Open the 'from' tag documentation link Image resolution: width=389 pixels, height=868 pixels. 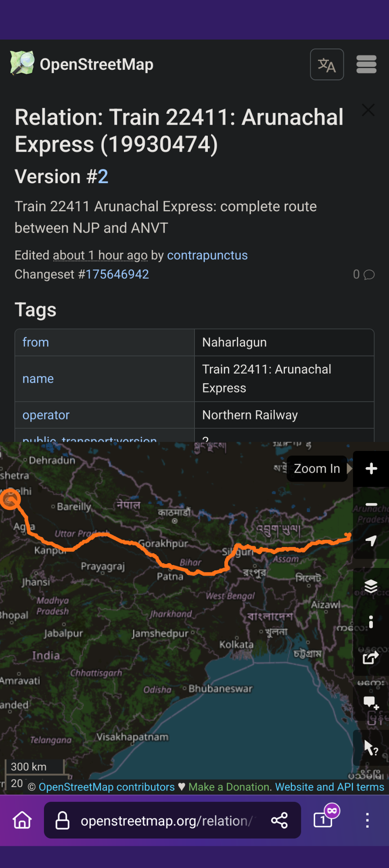[x=36, y=342]
